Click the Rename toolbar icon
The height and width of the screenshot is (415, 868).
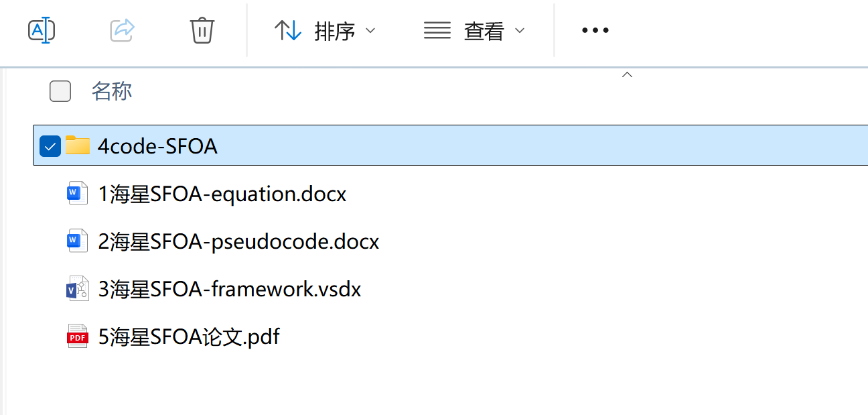click(x=42, y=30)
